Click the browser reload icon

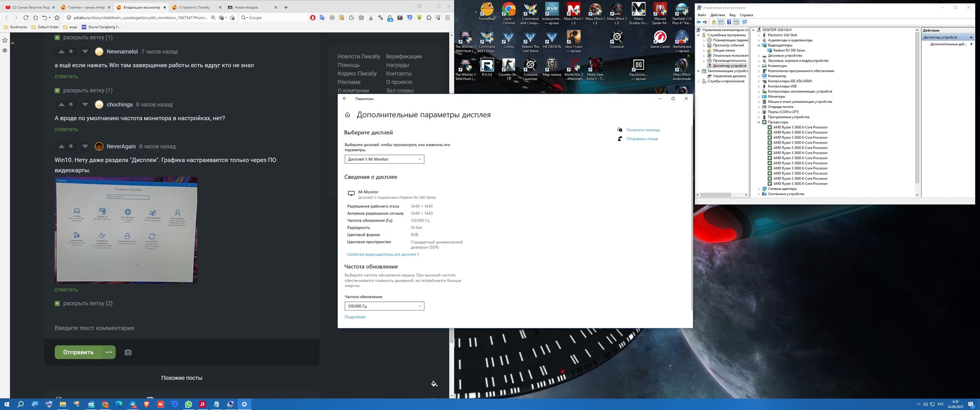[26, 18]
